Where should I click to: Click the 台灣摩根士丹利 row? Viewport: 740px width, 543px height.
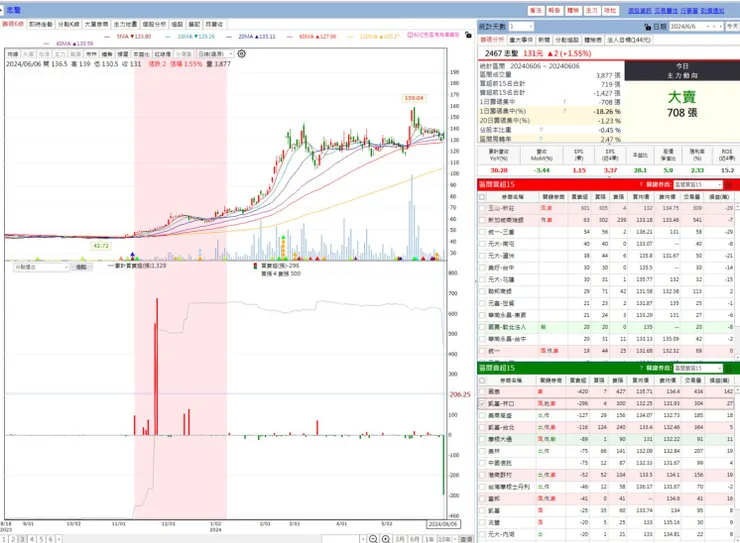point(606,487)
